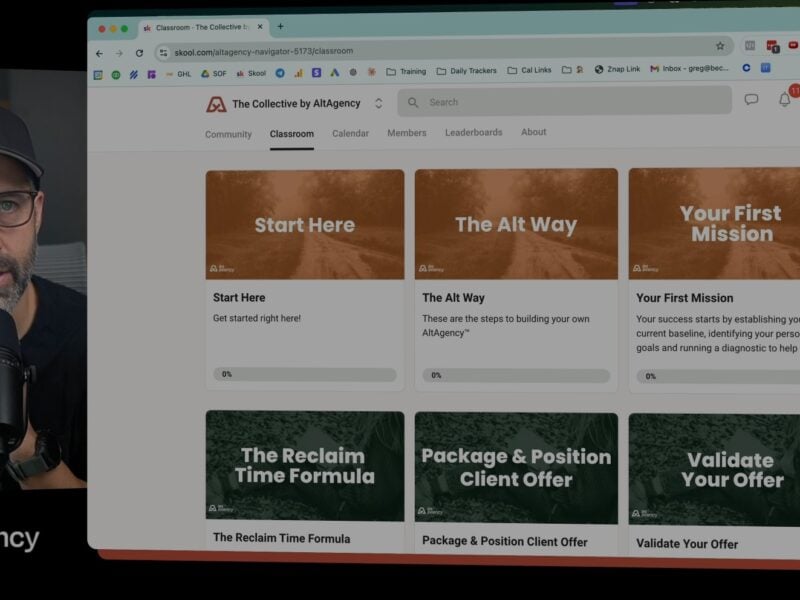Click The Reclaim Time Formula title text
Viewport: 800px width, 600px height.
coord(282,538)
